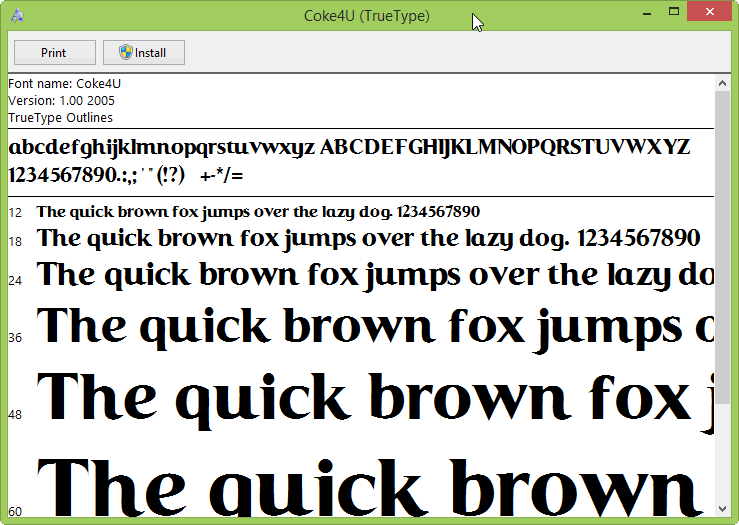Click the 60-point quick brown sample

pos(370,488)
